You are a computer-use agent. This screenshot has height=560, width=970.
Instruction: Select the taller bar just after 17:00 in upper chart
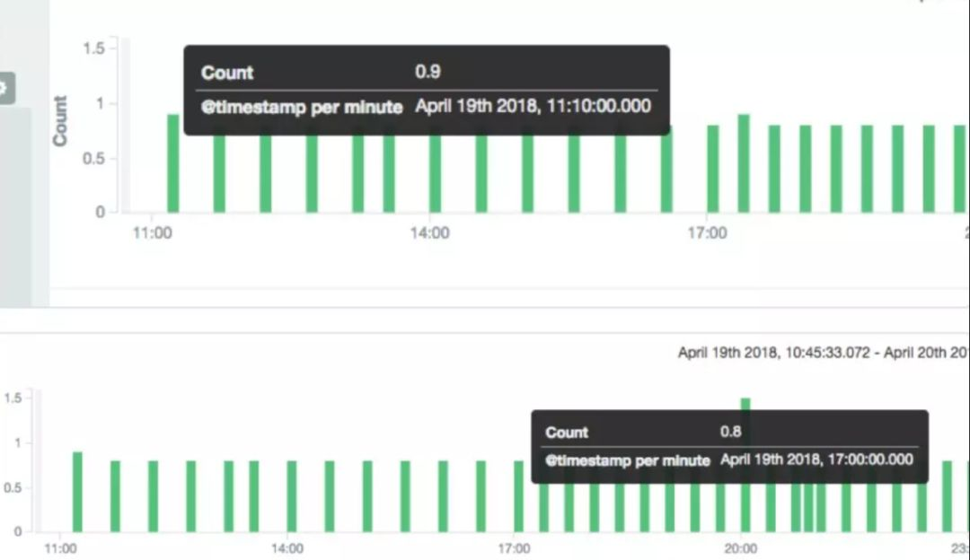coord(744,166)
